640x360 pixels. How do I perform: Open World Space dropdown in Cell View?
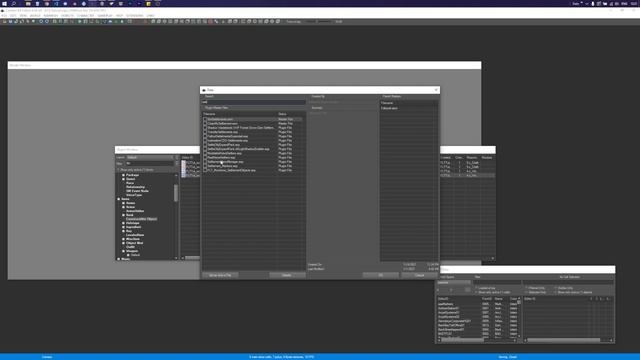point(454,282)
